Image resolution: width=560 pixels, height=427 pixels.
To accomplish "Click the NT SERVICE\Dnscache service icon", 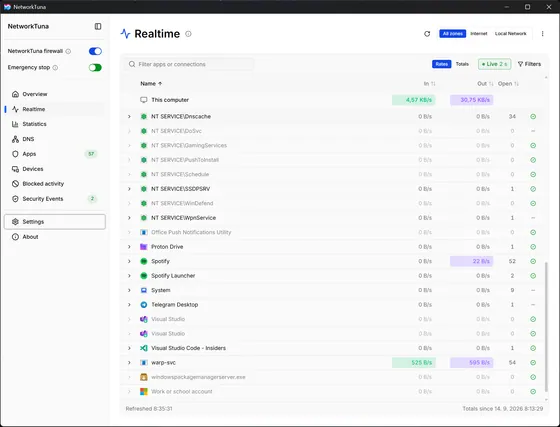I will [144, 116].
